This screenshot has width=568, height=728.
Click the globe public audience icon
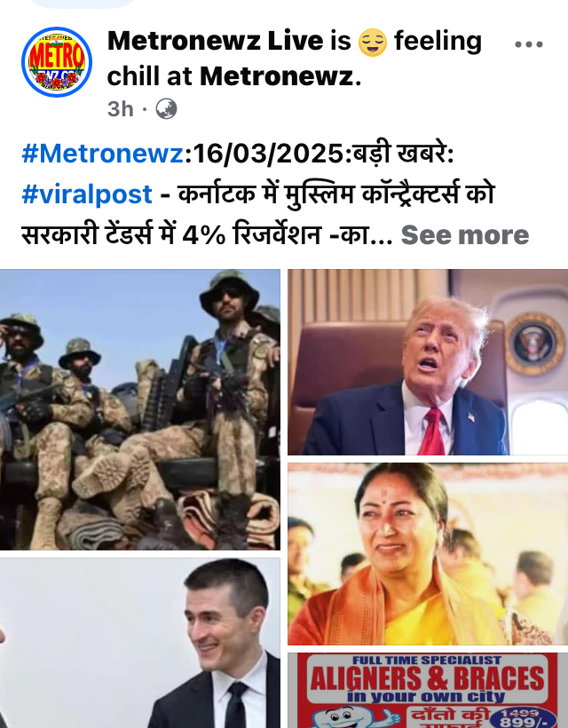coord(166,109)
